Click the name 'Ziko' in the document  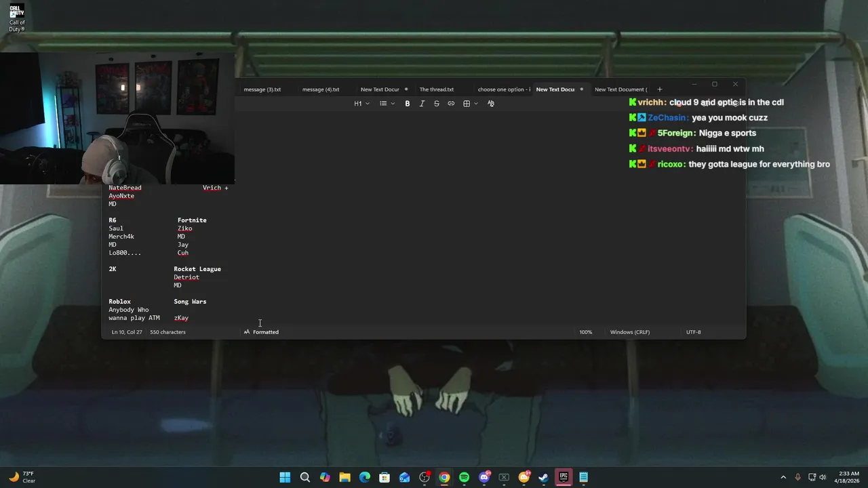coord(185,228)
